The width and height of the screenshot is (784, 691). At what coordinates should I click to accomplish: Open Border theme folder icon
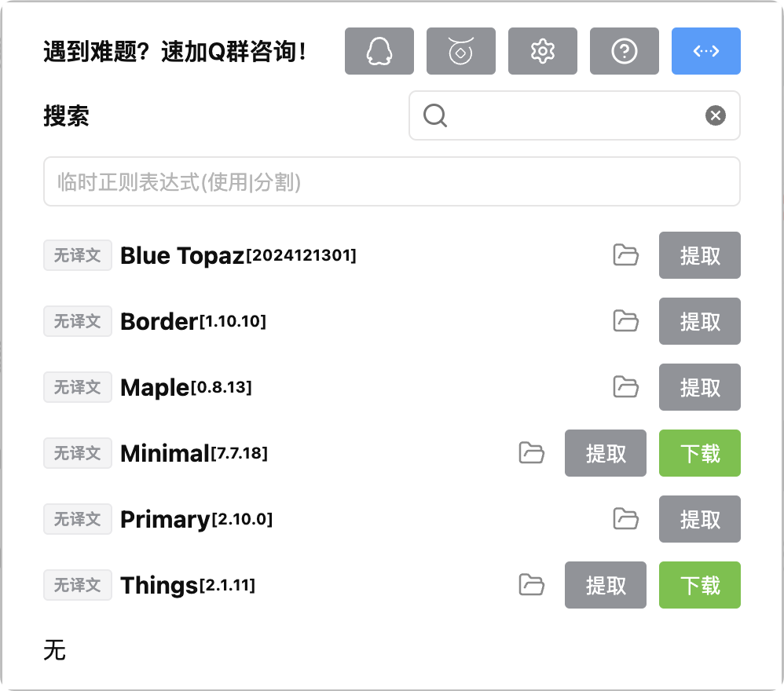[625, 321]
